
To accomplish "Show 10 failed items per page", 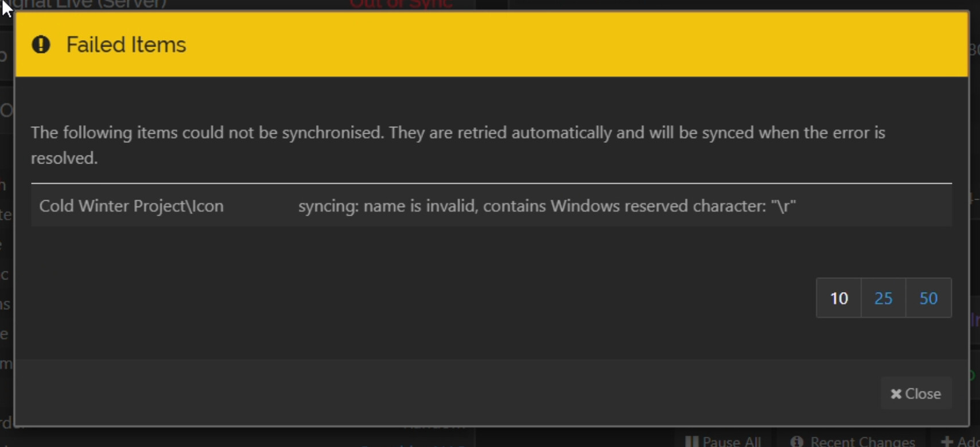I will click(x=838, y=298).
